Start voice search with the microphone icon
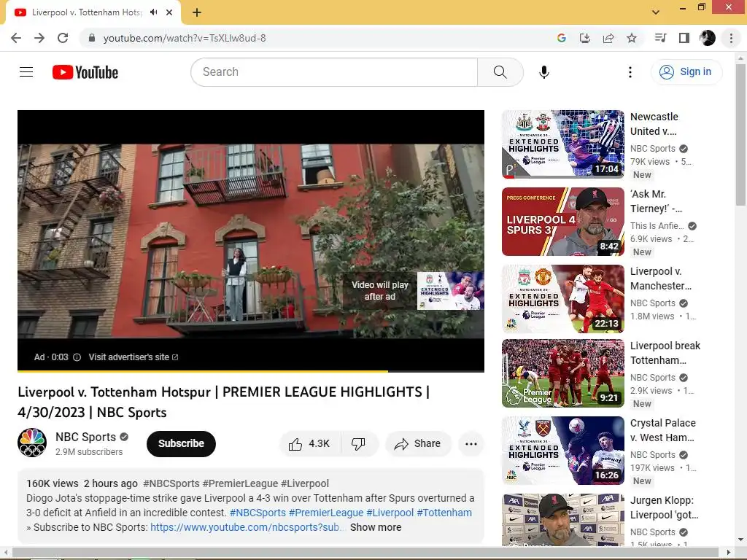Viewport: 747px width, 560px height. pos(544,72)
